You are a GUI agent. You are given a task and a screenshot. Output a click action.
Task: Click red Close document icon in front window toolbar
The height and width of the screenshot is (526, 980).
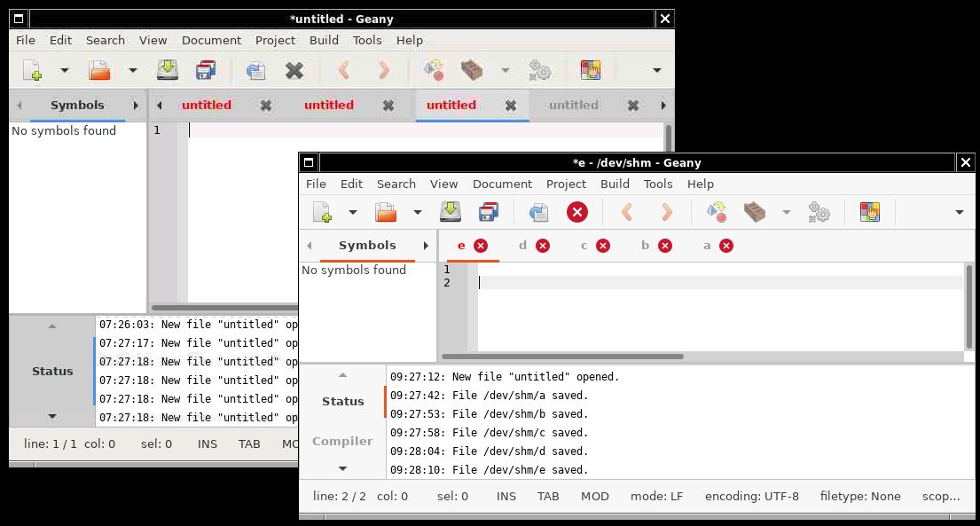pos(576,213)
